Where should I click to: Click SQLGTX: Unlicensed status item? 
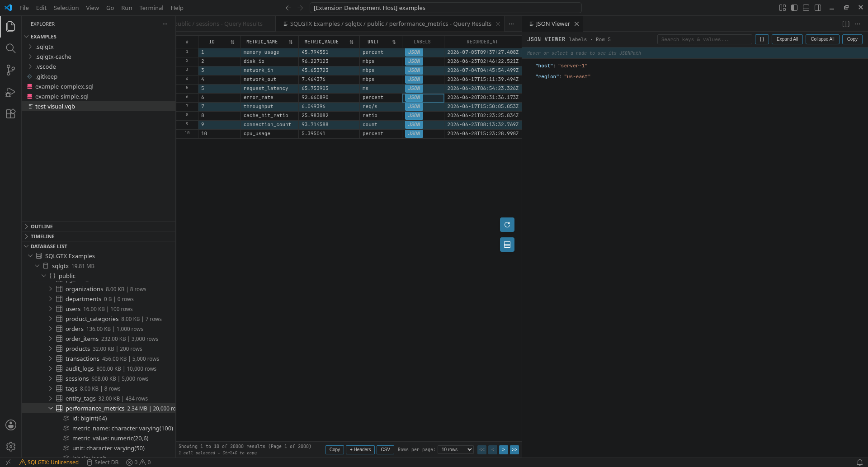[49, 462]
